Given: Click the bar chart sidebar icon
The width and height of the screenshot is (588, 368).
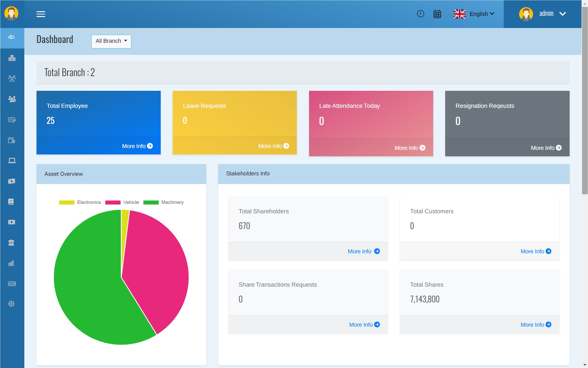Looking at the screenshot, I should point(11,263).
